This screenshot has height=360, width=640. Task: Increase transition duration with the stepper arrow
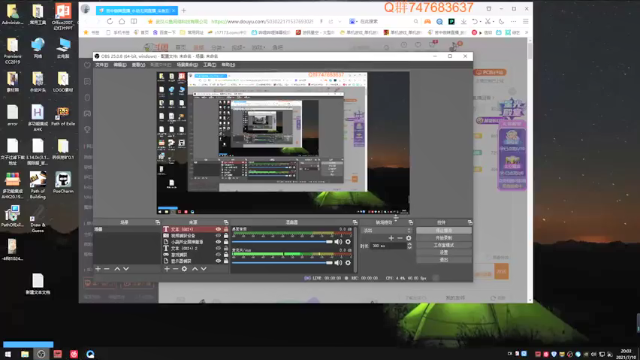pos(409,244)
